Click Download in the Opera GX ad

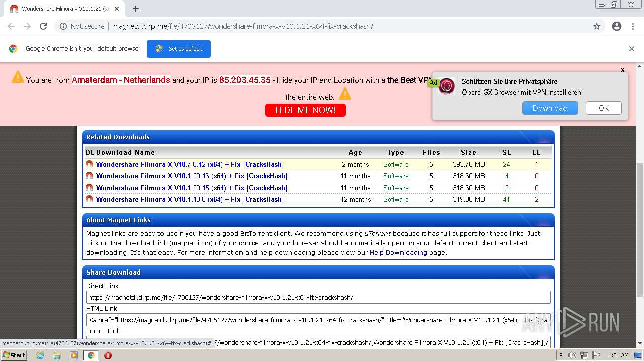click(x=550, y=108)
